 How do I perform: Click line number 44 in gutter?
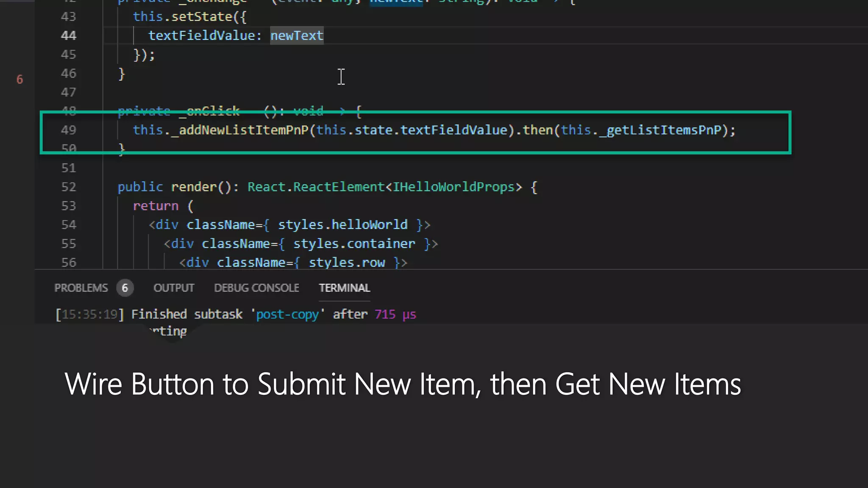[x=69, y=36]
